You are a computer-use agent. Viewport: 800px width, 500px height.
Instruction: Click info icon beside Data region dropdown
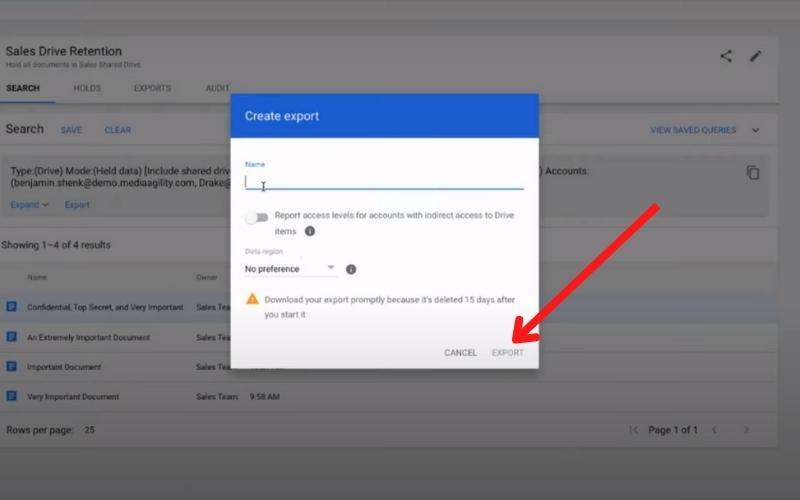[351, 269]
